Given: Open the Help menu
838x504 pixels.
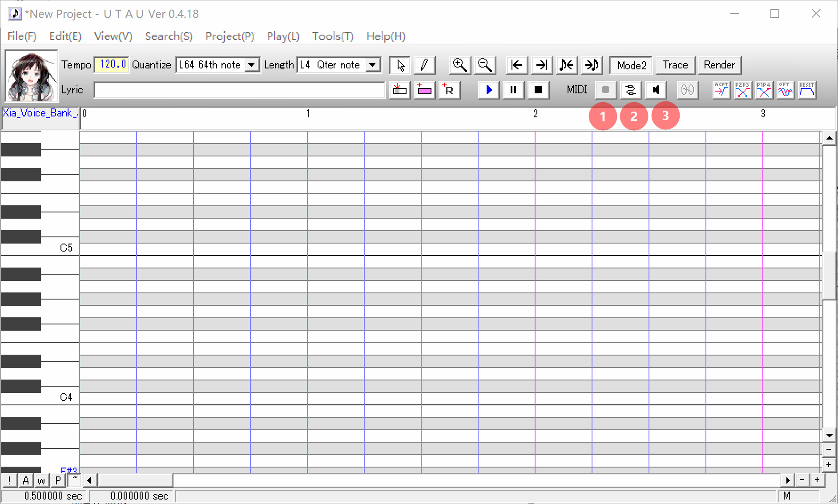Looking at the screenshot, I should 386,36.
